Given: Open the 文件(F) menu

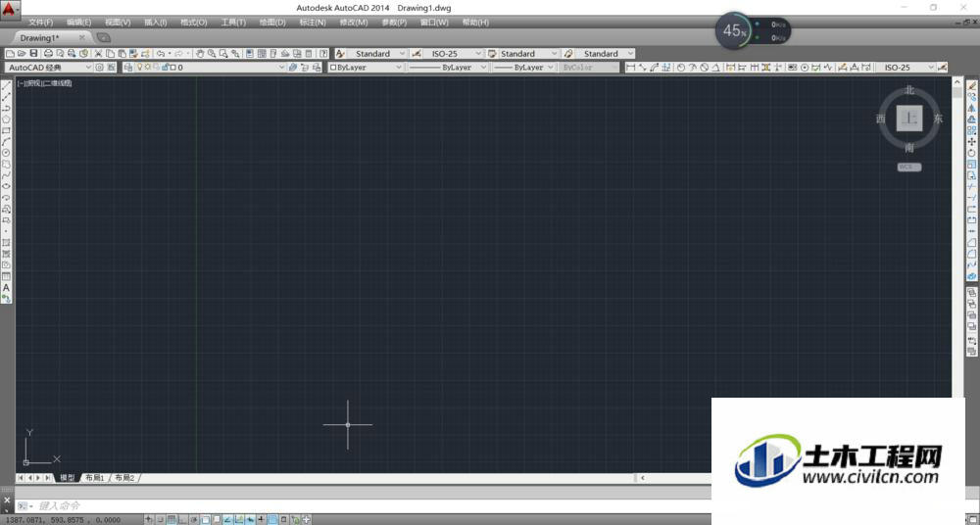Looking at the screenshot, I should [41, 22].
